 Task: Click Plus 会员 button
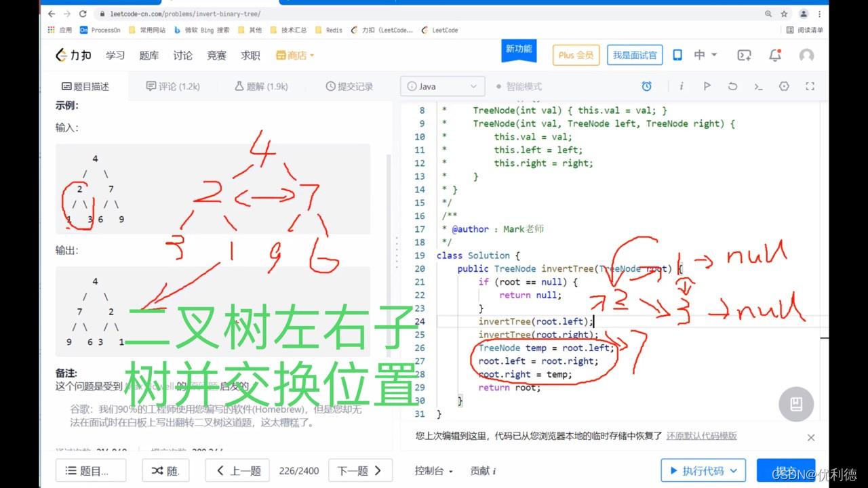tap(576, 56)
